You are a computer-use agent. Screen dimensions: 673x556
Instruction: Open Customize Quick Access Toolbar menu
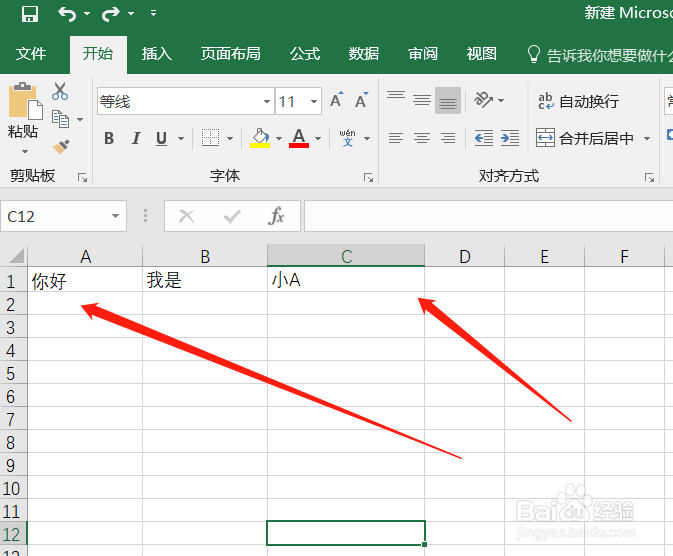click(153, 13)
